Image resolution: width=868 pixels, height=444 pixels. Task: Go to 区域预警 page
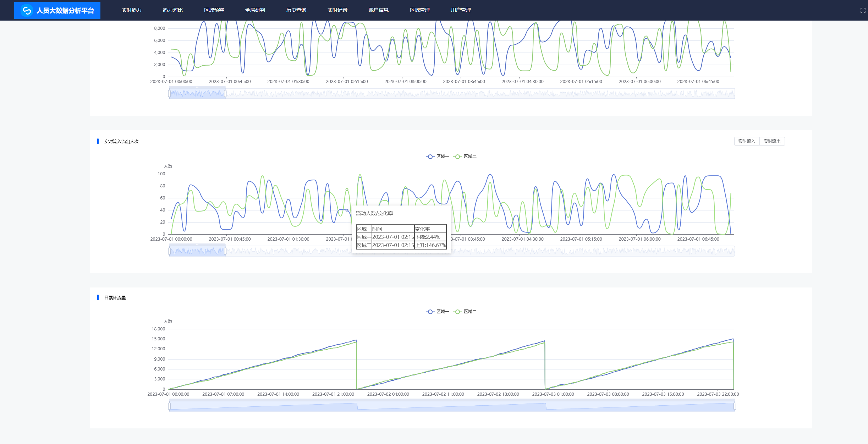pos(214,10)
